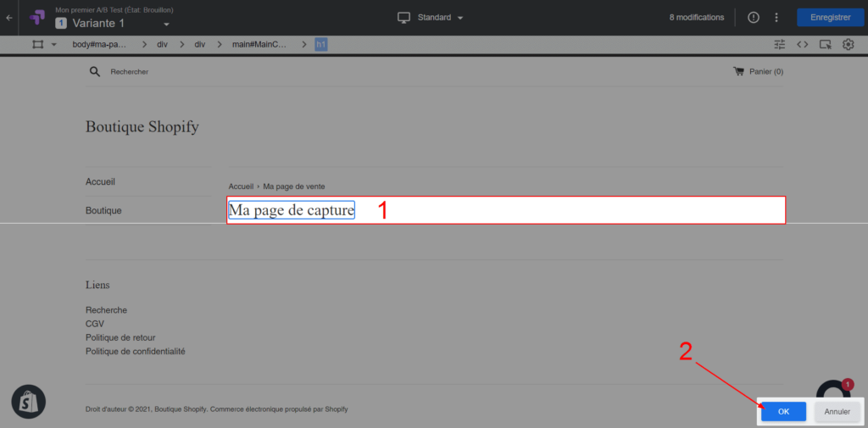Screen dimensions: 868x428
Task: Open the Politique de retour footer link
Action: (x=120, y=337)
